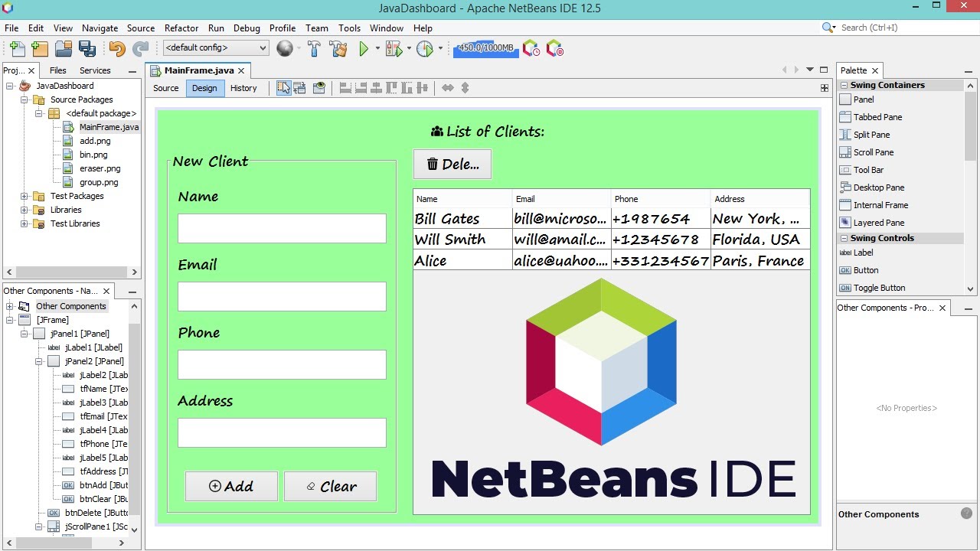This screenshot has width=980, height=551.
Task: Open the Files tab
Action: (58, 70)
